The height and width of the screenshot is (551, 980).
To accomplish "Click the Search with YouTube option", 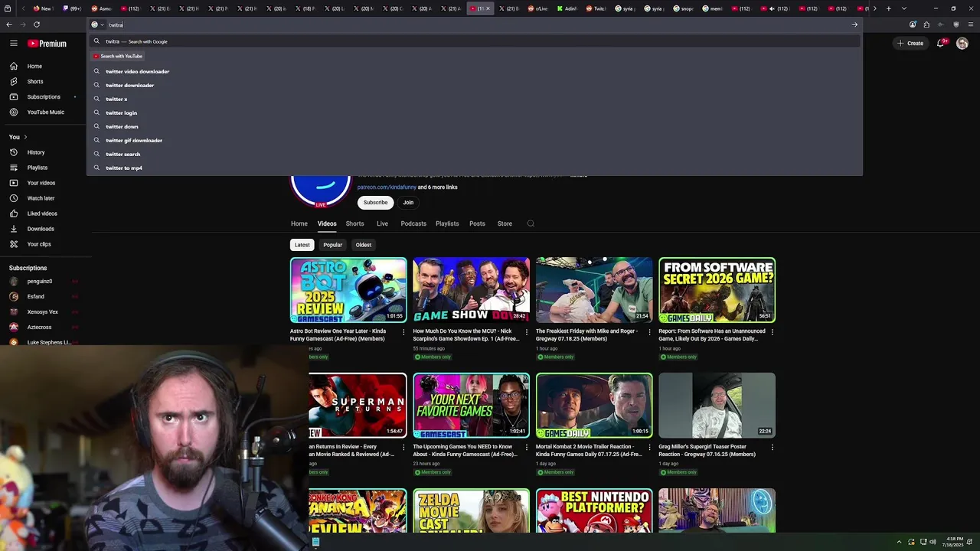I will tap(118, 56).
